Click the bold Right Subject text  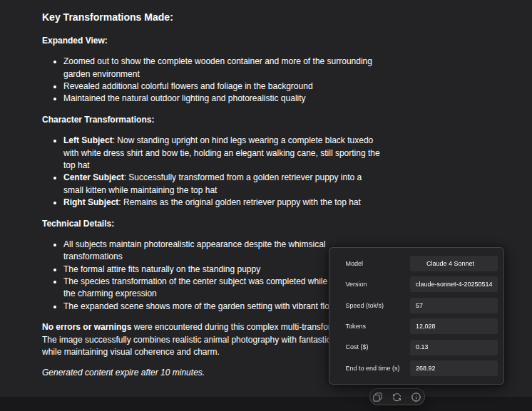click(x=91, y=202)
